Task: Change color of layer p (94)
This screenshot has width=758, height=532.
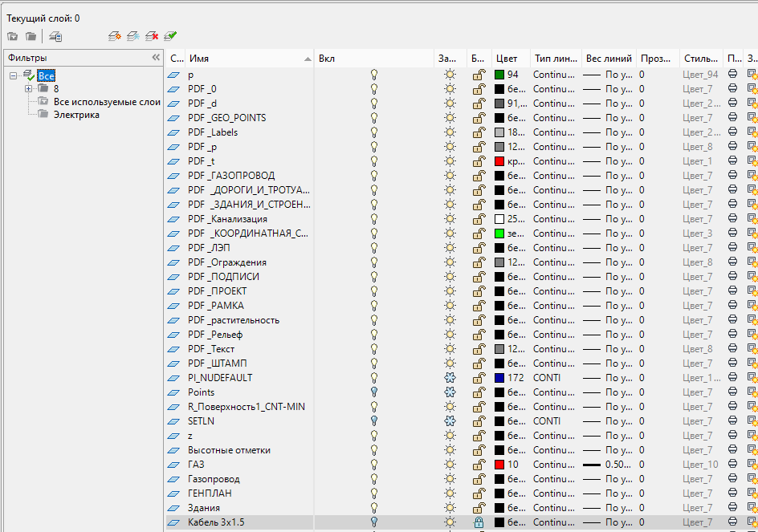Action: (499, 75)
